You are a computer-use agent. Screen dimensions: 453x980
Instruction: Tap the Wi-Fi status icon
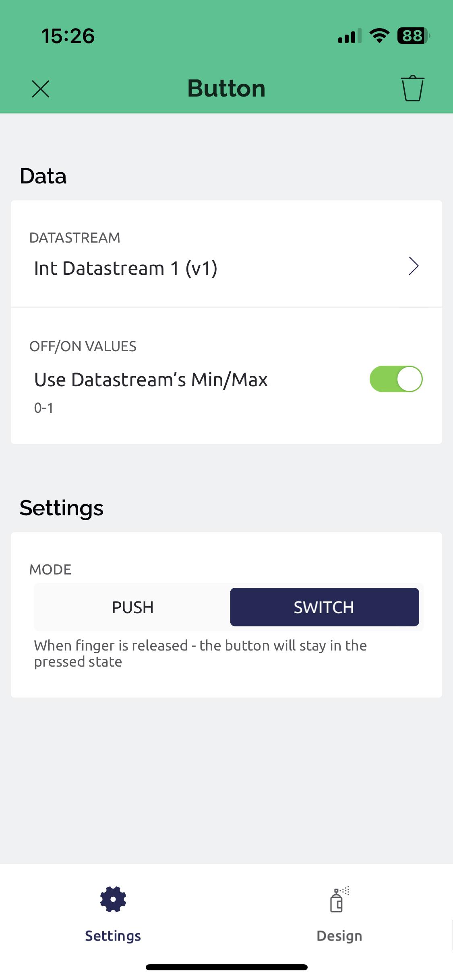click(379, 36)
